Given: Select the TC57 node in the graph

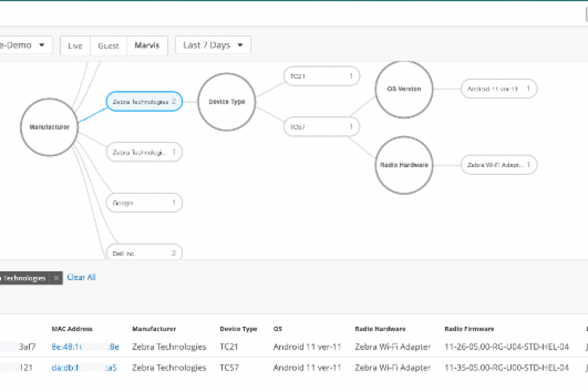Looking at the screenshot, I should 321,127.
